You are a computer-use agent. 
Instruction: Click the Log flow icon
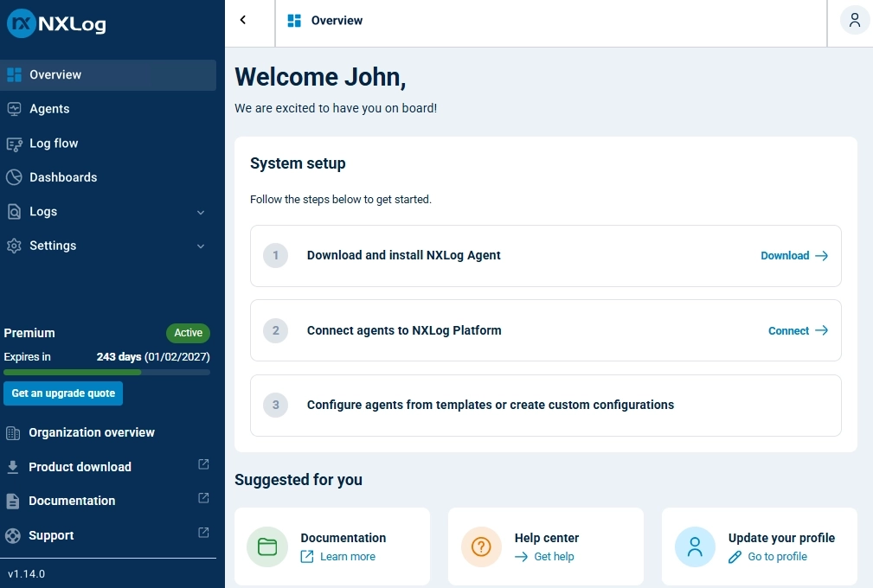tap(15, 144)
